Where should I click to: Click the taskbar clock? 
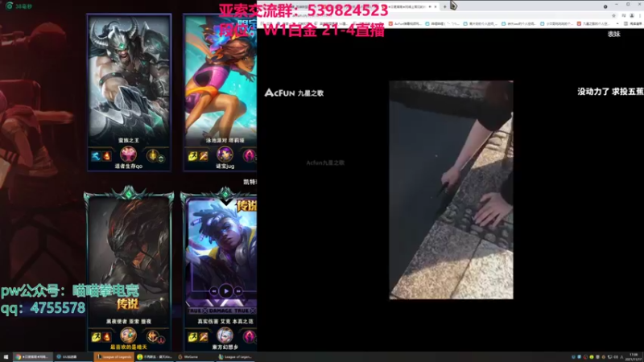click(634, 357)
